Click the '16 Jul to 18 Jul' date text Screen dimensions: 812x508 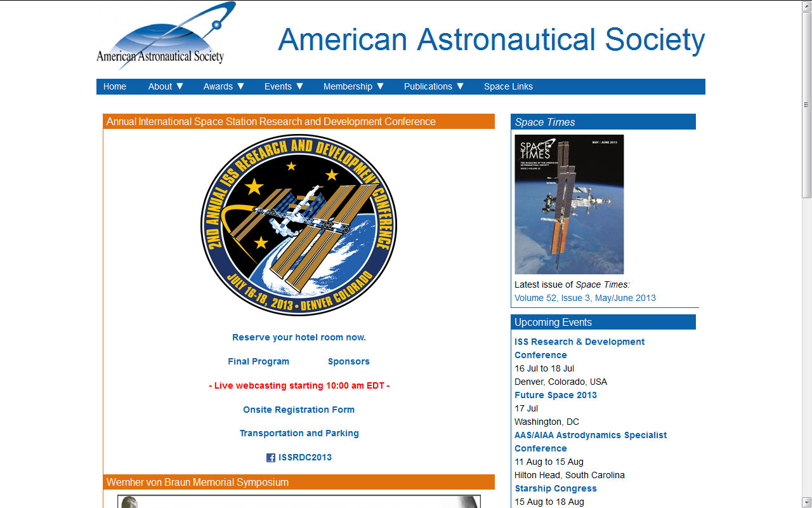pos(544,368)
